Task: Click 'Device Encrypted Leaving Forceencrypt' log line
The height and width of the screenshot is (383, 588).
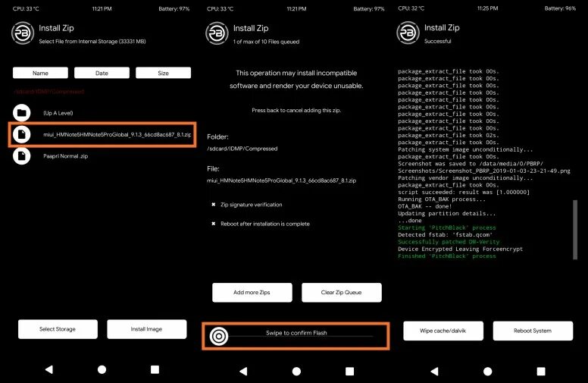Action: (460, 249)
